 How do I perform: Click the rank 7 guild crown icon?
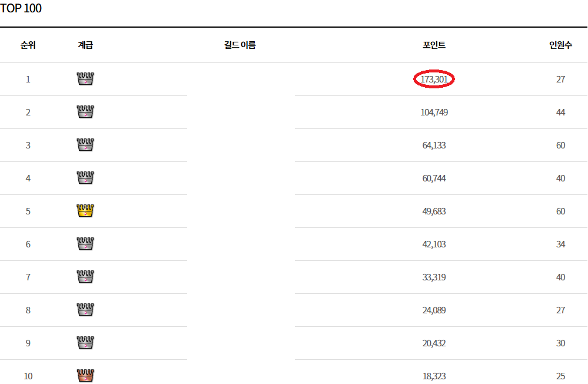pos(85,277)
